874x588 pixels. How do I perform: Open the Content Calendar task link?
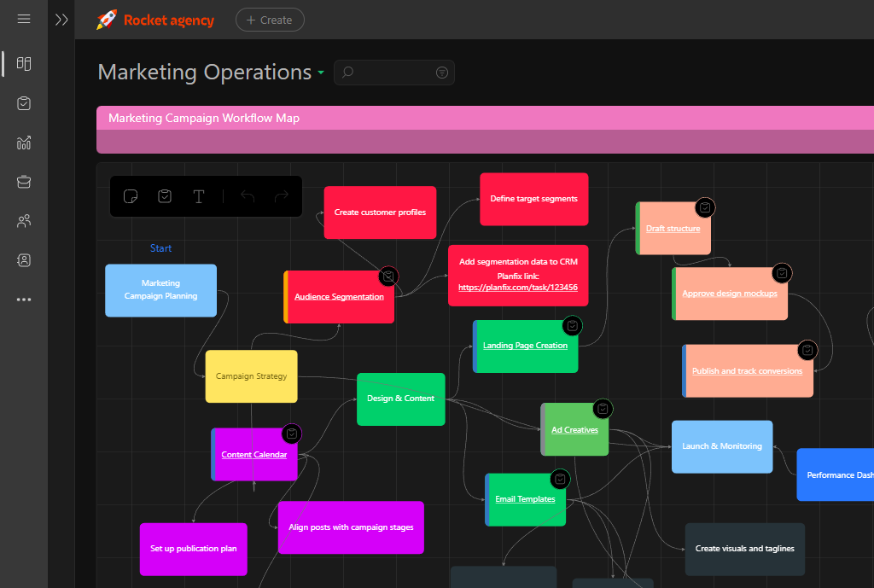coord(253,455)
